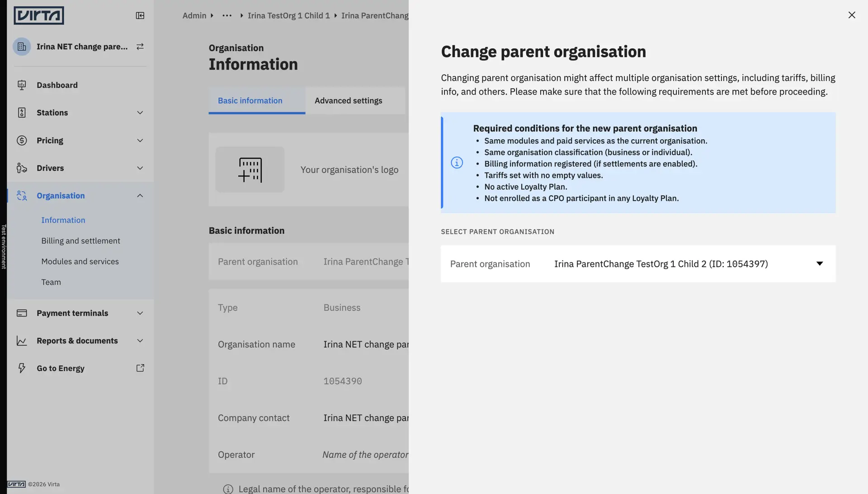868x494 pixels.
Task: Click the Payment terminals card icon
Action: (x=22, y=313)
